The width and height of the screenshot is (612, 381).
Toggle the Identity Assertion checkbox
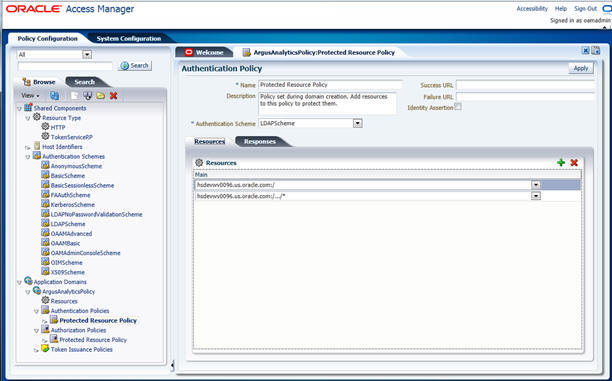coord(458,106)
